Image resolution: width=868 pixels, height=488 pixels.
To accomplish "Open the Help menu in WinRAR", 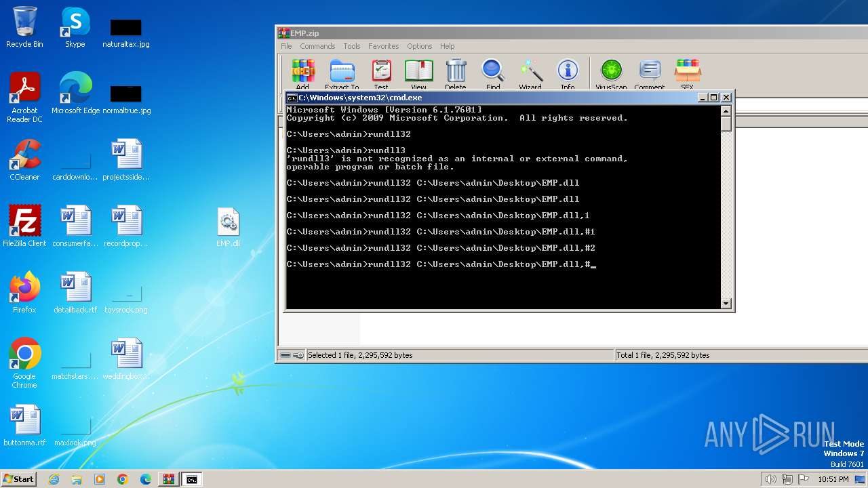I will click(x=447, y=46).
